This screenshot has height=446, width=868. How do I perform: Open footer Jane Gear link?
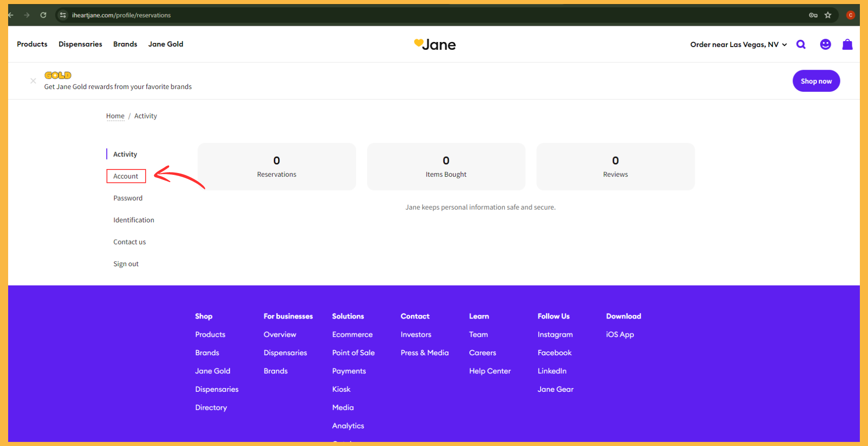pos(556,390)
